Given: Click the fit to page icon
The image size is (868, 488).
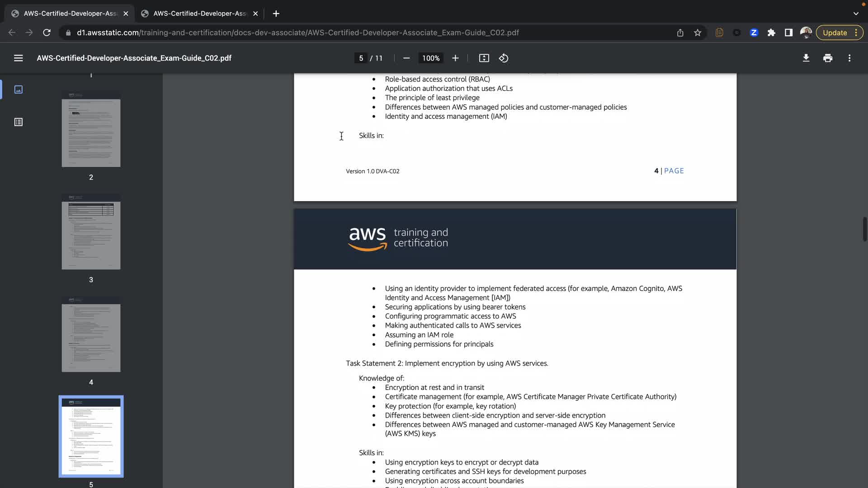Looking at the screenshot, I should click(484, 58).
